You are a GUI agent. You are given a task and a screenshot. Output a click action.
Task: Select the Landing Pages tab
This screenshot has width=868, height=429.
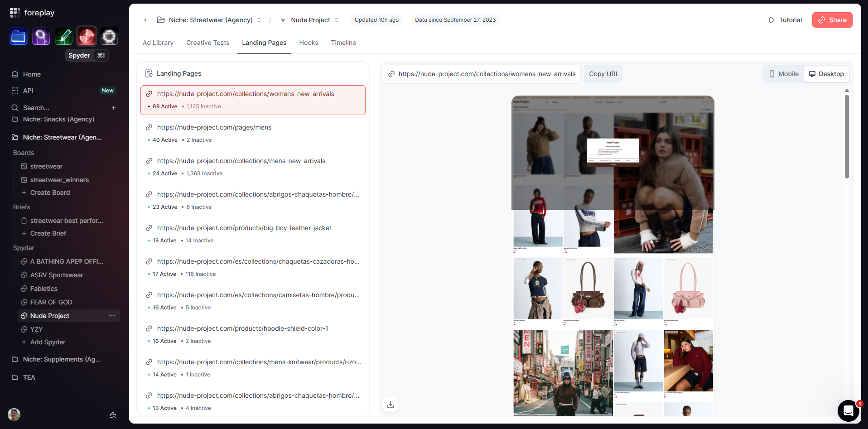[x=264, y=43]
